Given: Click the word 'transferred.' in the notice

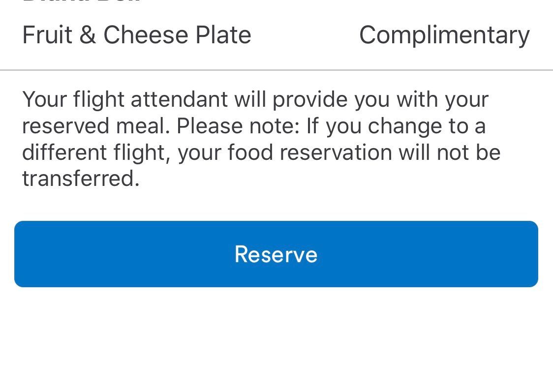Looking at the screenshot, I should [x=81, y=179].
